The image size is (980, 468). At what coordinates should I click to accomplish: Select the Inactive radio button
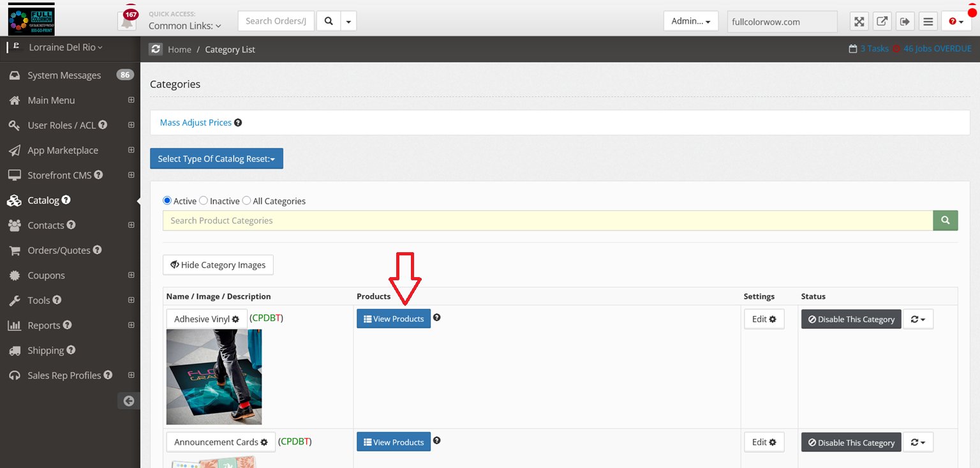pyautogui.click(x=204, y=200)
